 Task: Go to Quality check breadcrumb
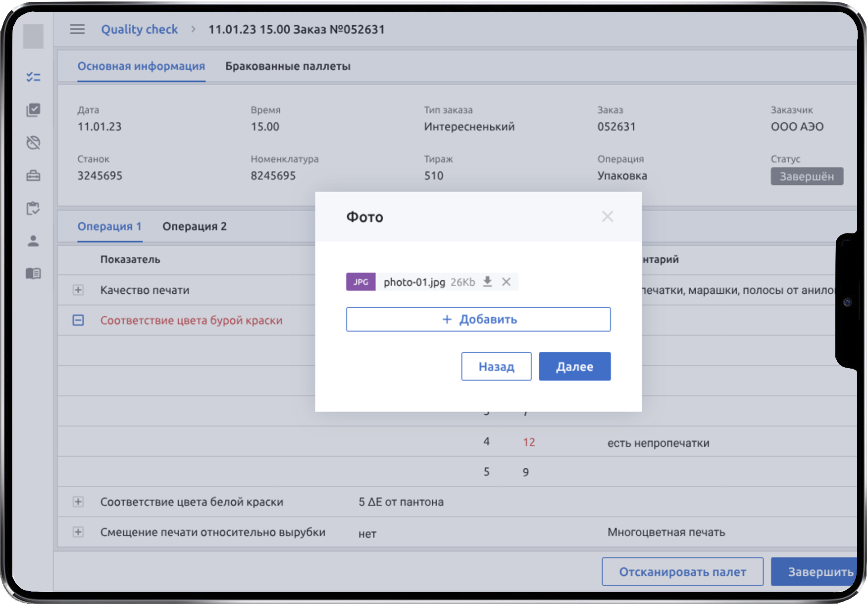coord(139,29)
